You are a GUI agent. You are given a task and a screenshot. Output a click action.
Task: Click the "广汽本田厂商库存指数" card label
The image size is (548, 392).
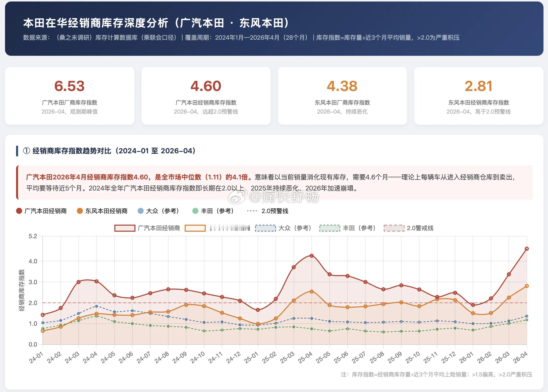[70, 103]
